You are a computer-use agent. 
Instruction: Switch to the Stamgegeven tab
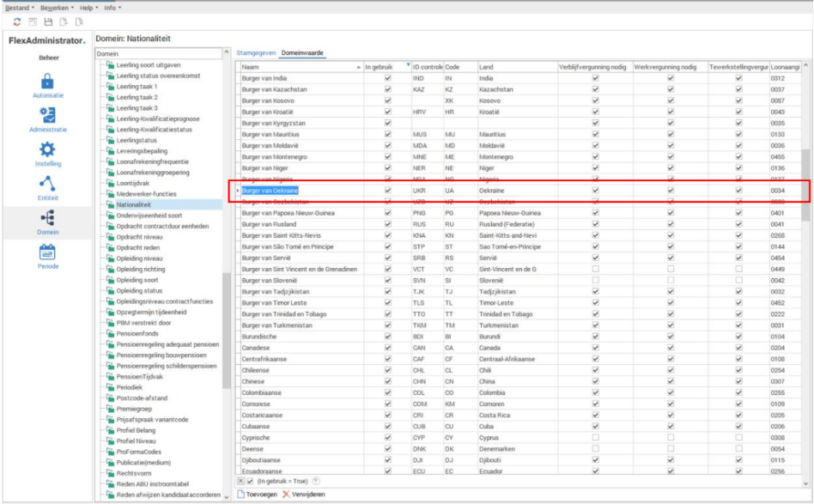pyautogui.click(x=256, y=52)
